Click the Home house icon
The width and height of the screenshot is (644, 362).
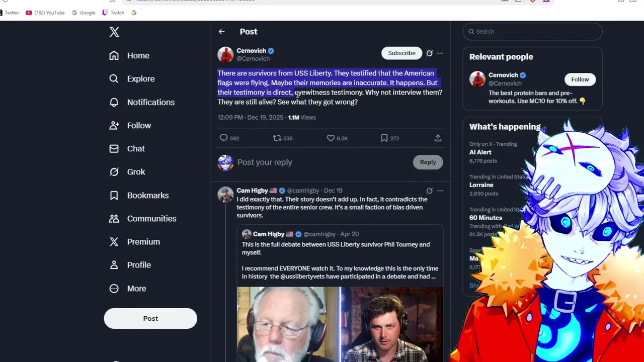pos(114,55)
